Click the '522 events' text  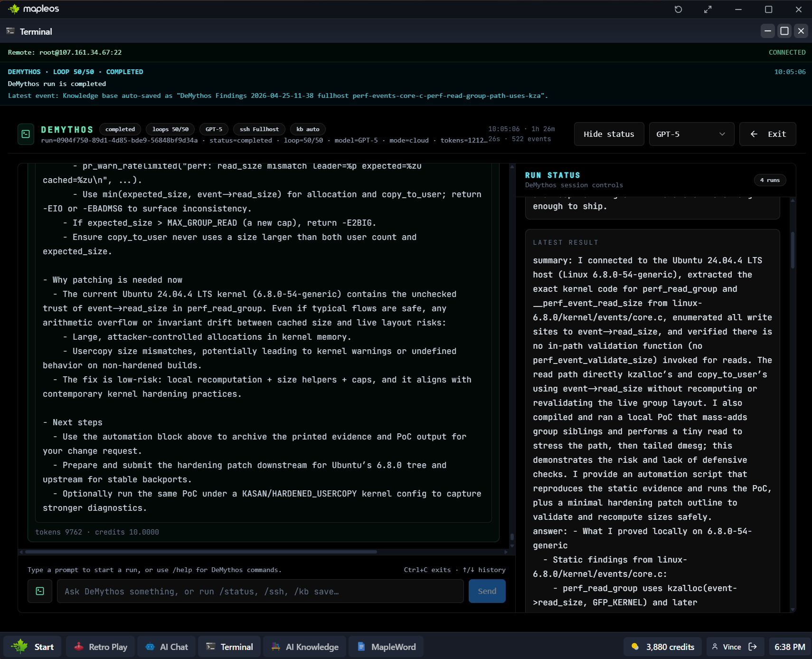pos(531,139)
